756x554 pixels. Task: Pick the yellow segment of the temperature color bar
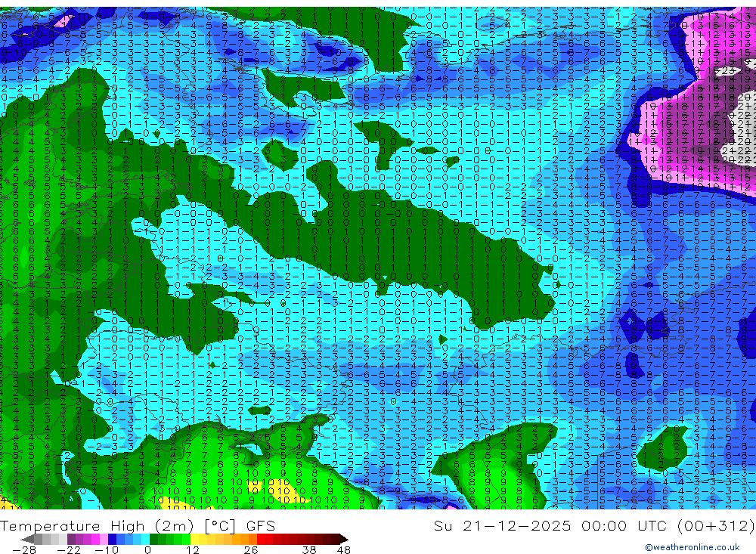point(194,539)
